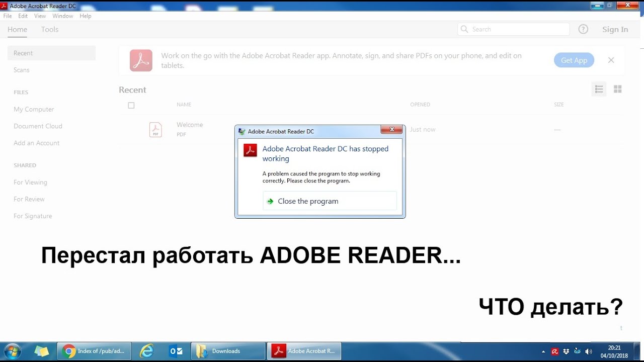Open the File menu
The image size is (644, 362).
8,16
